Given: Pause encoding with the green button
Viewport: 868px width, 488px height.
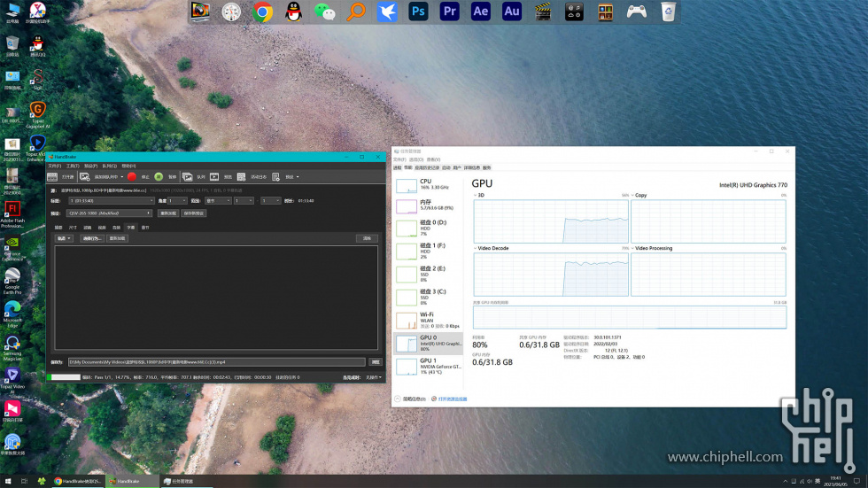Looking at the screenshot, I should tap(159, 177).
